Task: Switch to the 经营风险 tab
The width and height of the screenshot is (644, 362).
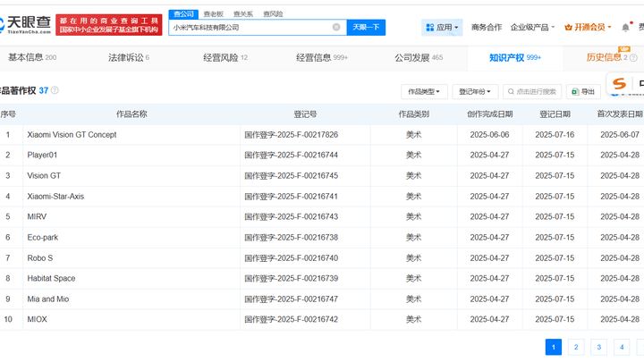Action: click(225, 57)
